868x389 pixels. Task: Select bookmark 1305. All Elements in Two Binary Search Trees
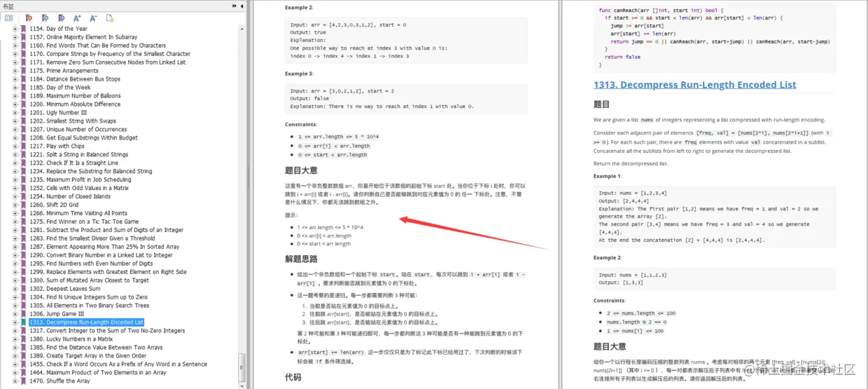[x=89, y=306]
